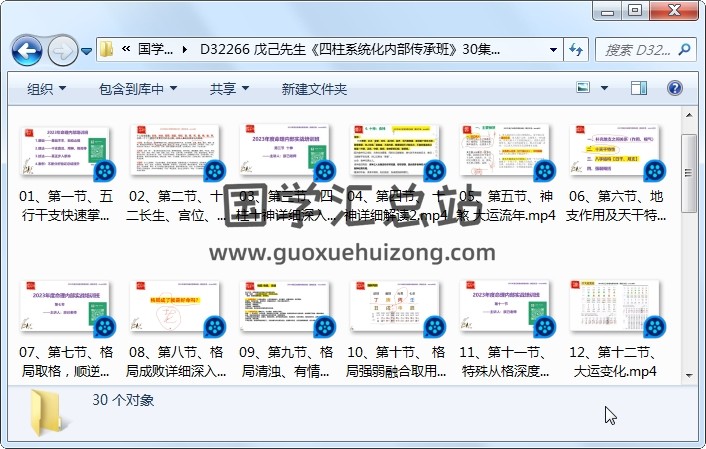This screenshot has height=449, width=706.
Task: Open the 共享 menu
Action: click(x=230, y=89)
